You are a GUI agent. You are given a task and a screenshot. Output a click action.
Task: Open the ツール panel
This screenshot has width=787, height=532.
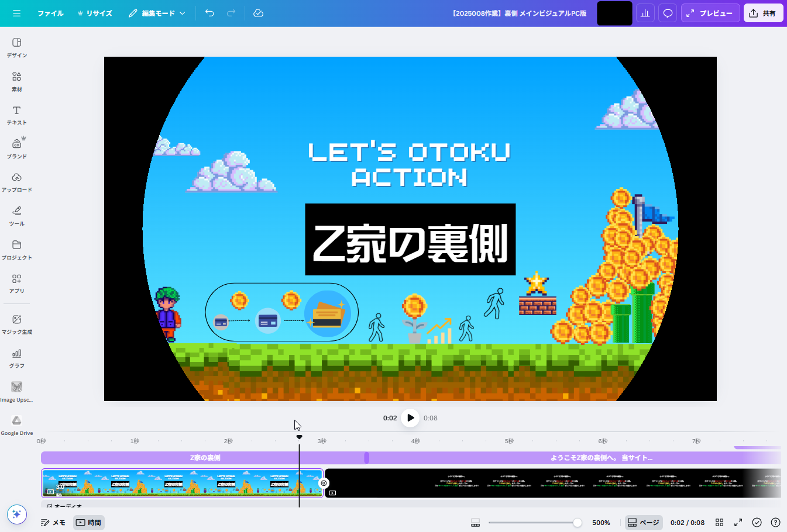[17, 216]
